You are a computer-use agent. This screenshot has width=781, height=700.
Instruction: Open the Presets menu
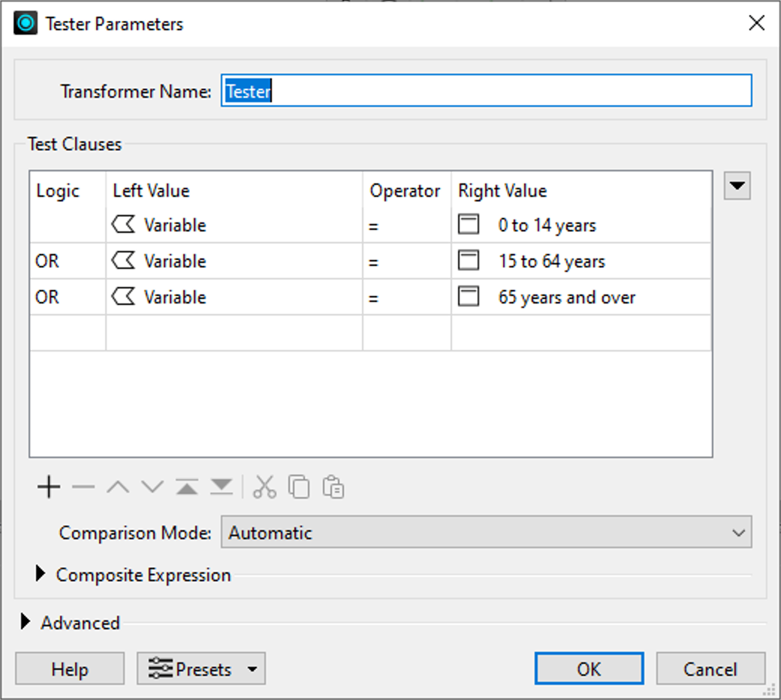(201, 668)
